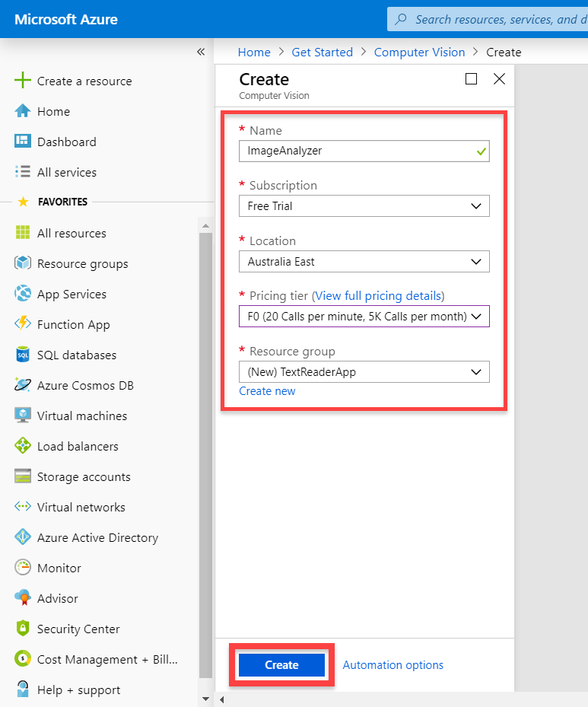Open the Pricing tier F0 dropdown

click(x=364, y=317)
